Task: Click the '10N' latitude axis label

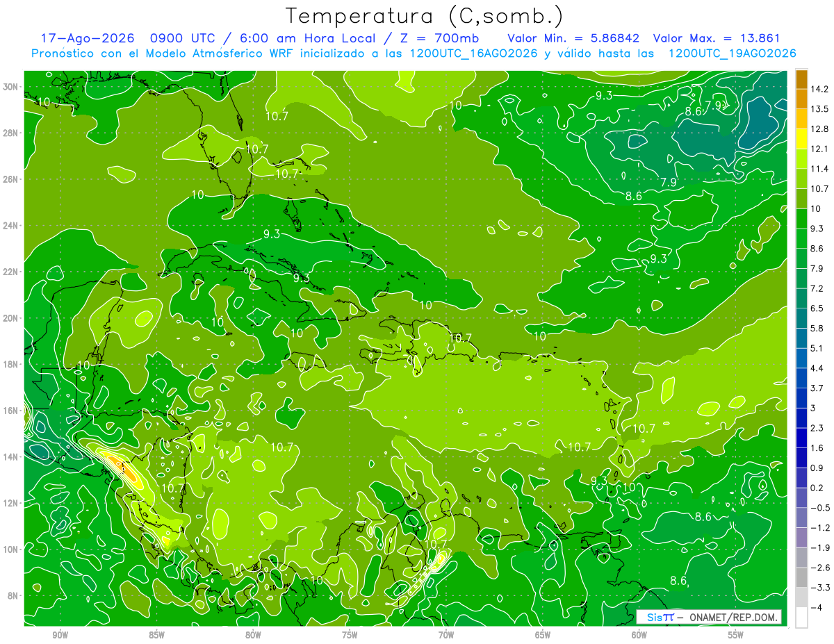Action: [12, 550]
